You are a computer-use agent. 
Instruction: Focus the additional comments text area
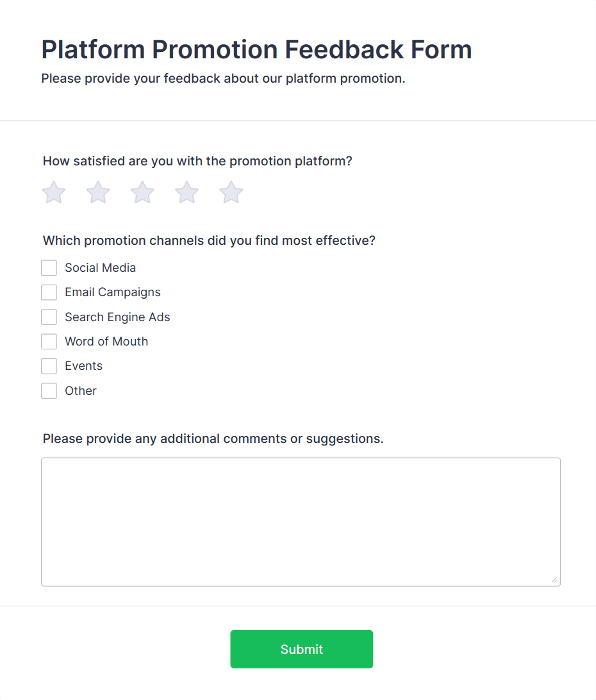(301, 521)
